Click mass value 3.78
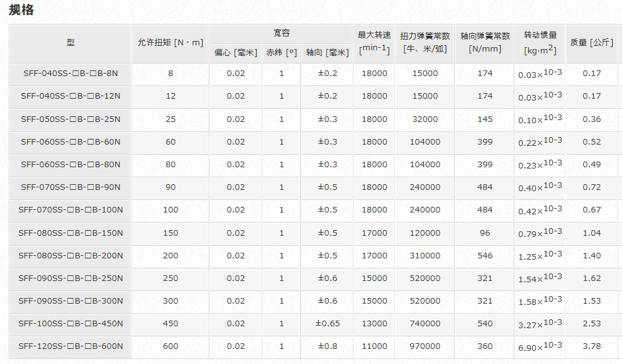622x364 pixels. point(592,346)
